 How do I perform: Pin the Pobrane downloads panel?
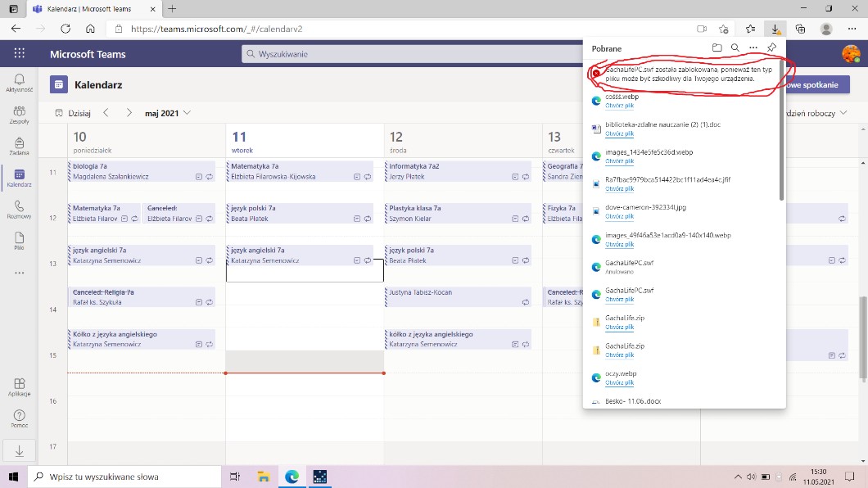click(x=771, y=48)
